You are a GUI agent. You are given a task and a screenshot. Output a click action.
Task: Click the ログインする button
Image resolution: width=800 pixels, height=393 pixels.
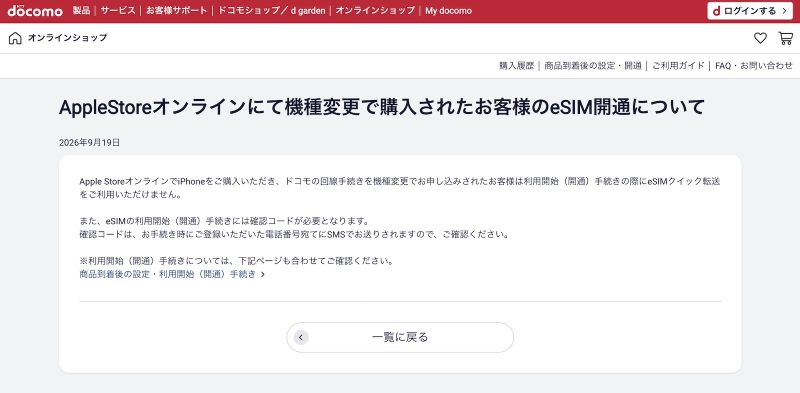pyautogui.click(x=749, y=11)
